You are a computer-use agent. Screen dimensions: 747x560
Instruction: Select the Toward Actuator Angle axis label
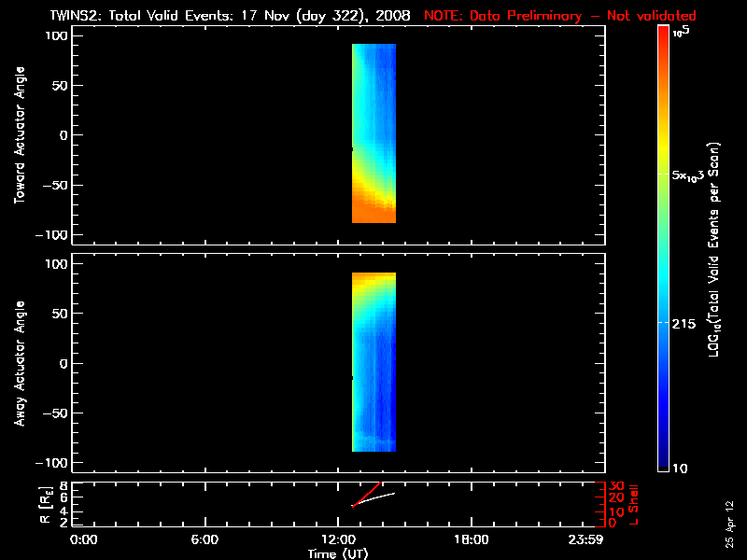19,136
